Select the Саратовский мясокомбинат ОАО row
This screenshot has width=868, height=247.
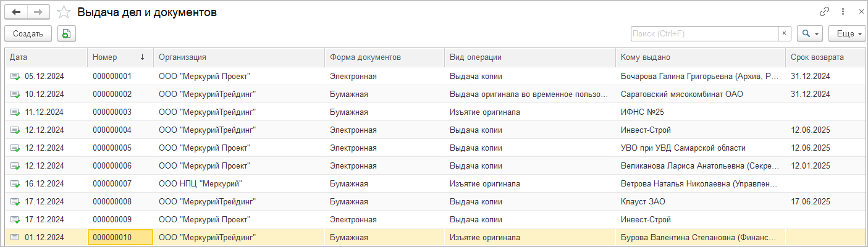click(681, 94)
